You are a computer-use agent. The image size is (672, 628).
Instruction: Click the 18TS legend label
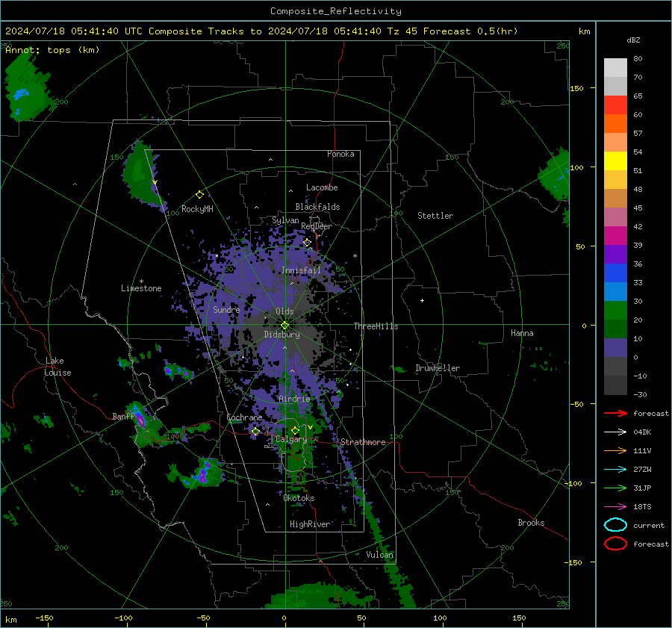642,507
